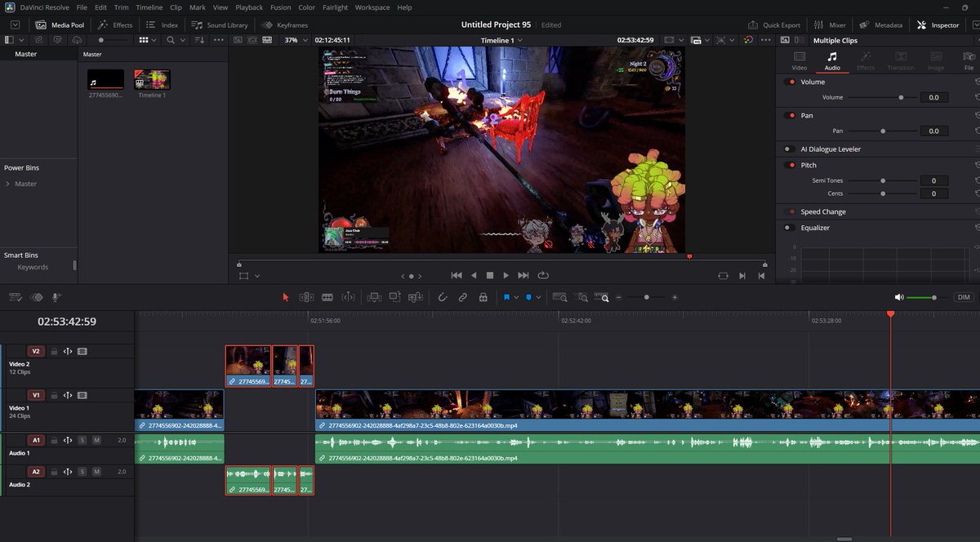The height and width of the screenshot is (542, 980).
Task: Open flag color dropdown arrow
Action: 516,298
